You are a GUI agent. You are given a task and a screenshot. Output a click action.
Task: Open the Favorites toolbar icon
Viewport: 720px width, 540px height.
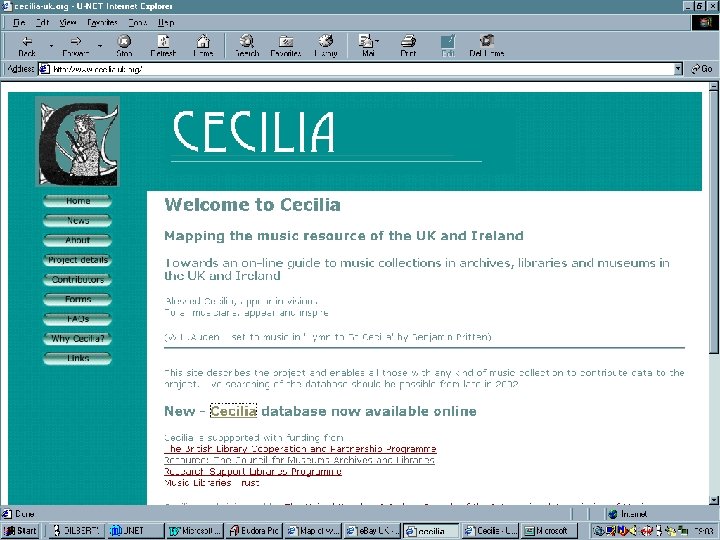tap(286, 45)
